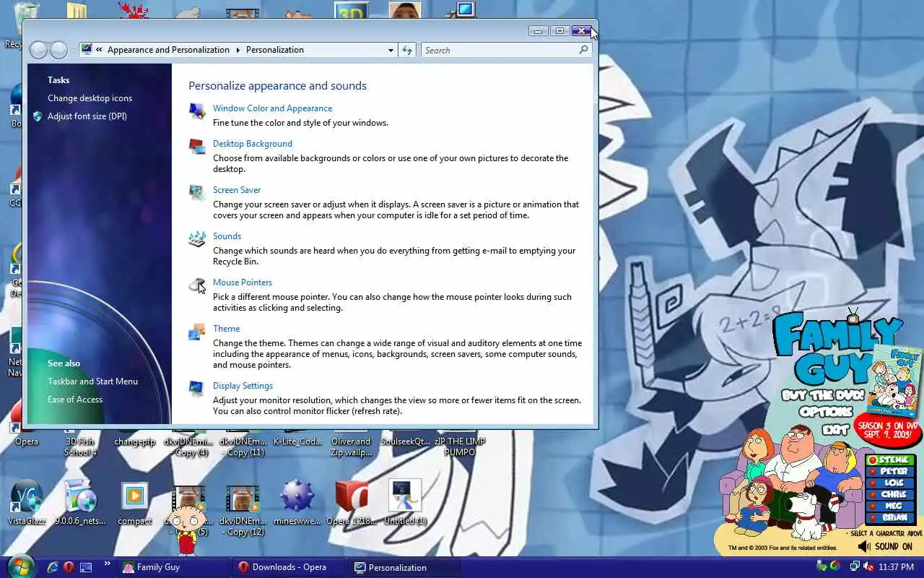Click inside the Search input field

(500, 50)
